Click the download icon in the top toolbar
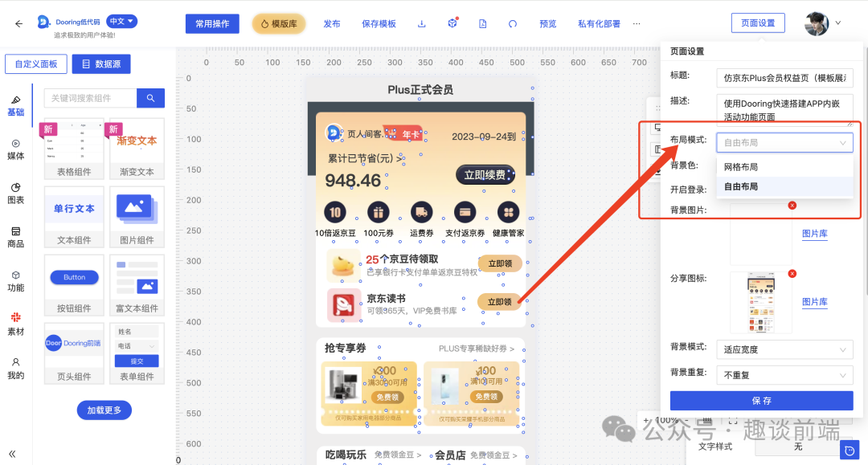 421,23
